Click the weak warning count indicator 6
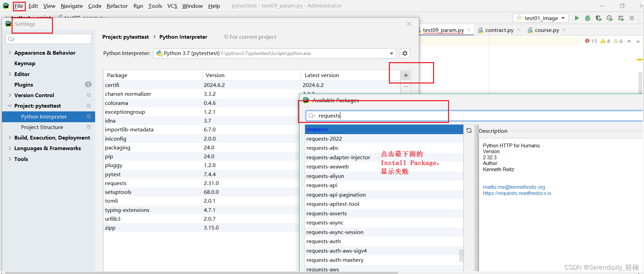This screenshot has height=274, width=644. [x=618, y=41]
